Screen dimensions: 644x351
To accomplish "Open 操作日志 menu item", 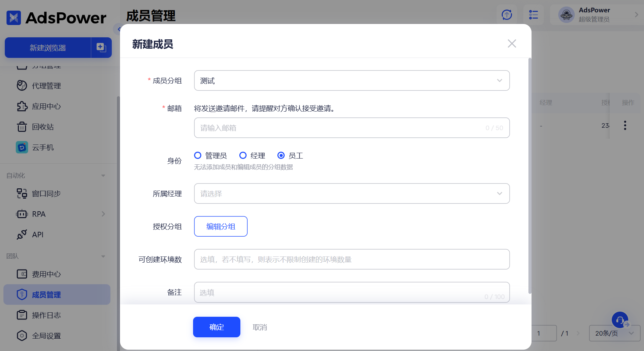I will [46, 315].
